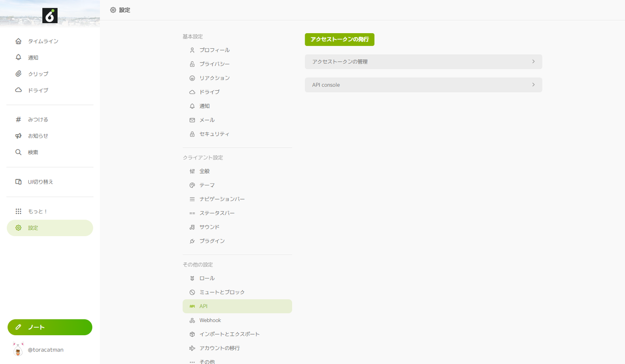Open プロフィール settings

[215, 50]
